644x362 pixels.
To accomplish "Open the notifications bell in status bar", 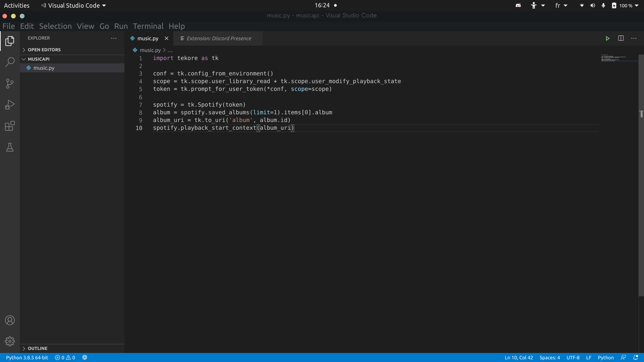I will point(636,358).
